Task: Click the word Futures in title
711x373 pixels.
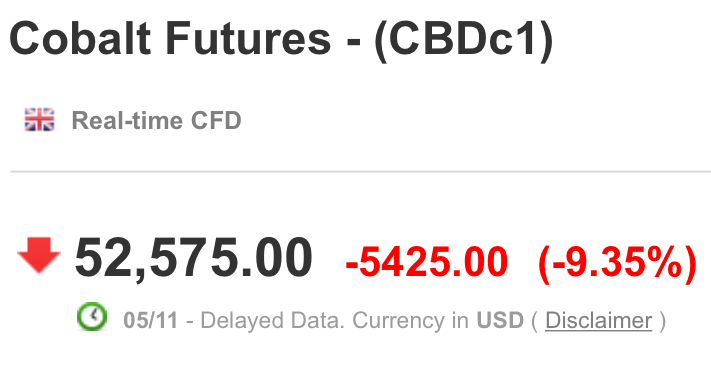Action: click(248, 39)
